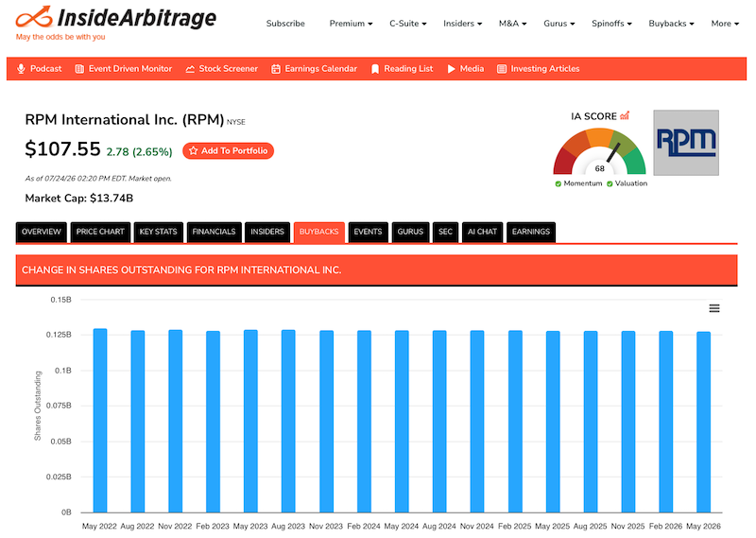Click the Earnings Calendar icon

coord(276,69)
